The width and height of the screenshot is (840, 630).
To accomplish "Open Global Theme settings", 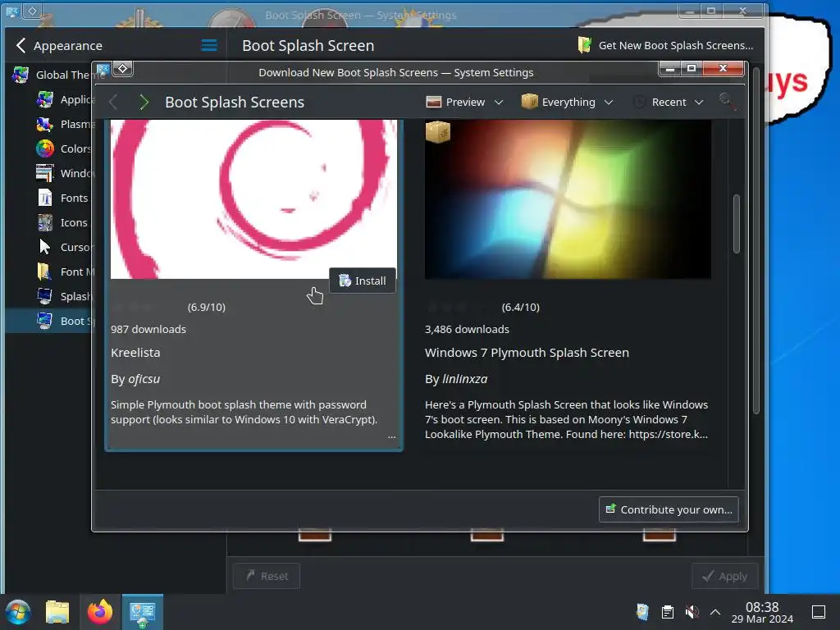I will [52, 75].
